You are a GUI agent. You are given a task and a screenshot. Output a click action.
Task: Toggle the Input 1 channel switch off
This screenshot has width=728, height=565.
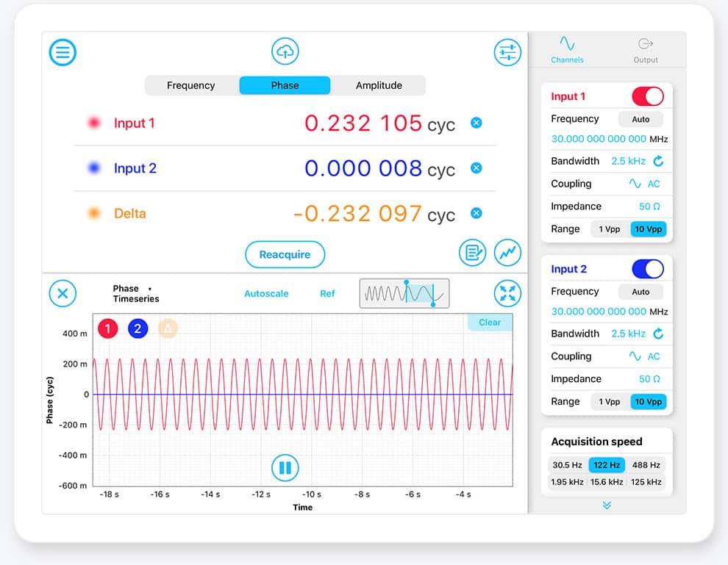tap(647, 96)
